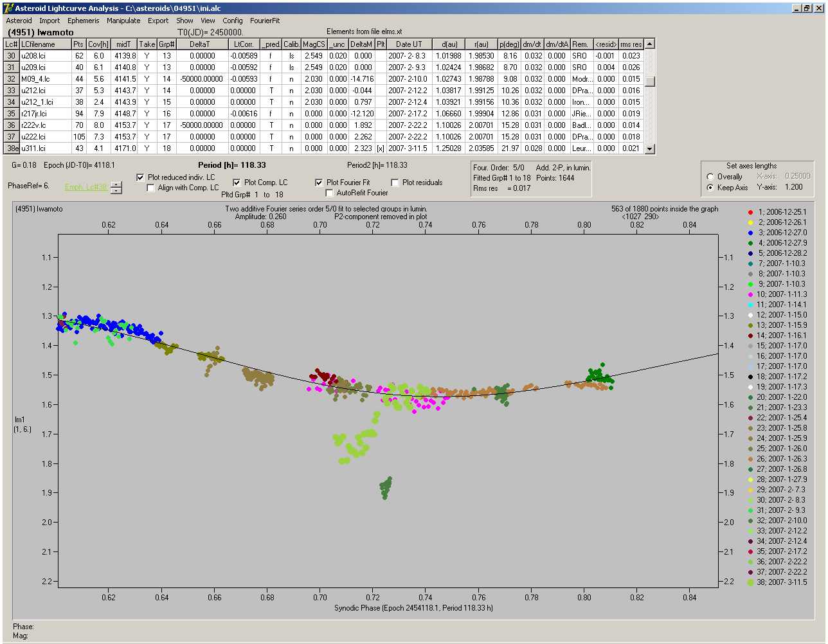
Task: Click the X-axis value 0.25000 field
Action: pos(797,176)
